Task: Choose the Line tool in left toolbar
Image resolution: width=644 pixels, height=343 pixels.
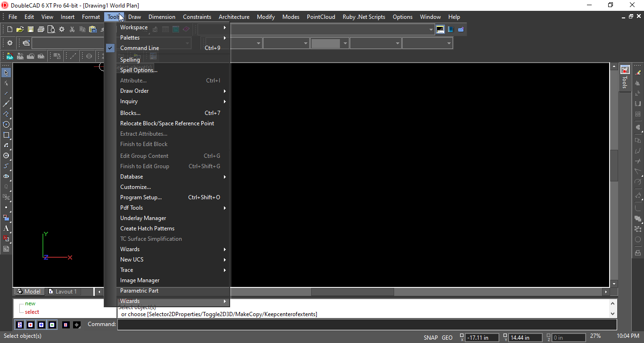Action: pos(6,93)
